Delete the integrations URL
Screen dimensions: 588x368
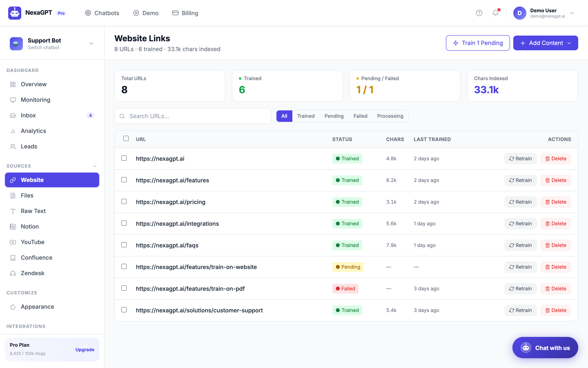pyautogui.click(x=556, y=224)
